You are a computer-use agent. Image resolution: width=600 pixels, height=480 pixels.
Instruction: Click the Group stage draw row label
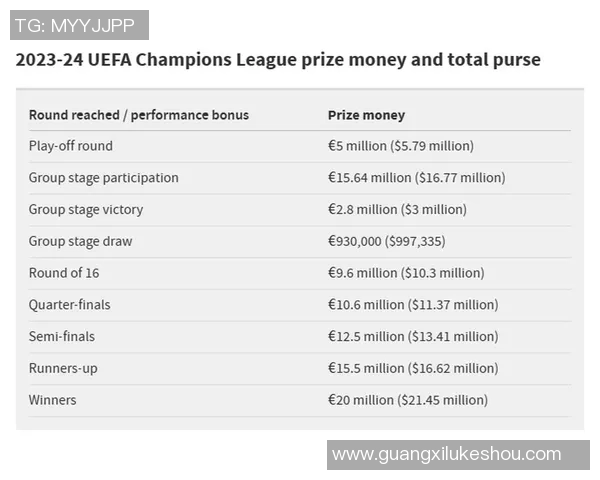pyautogui.click(x=81, y=241)
